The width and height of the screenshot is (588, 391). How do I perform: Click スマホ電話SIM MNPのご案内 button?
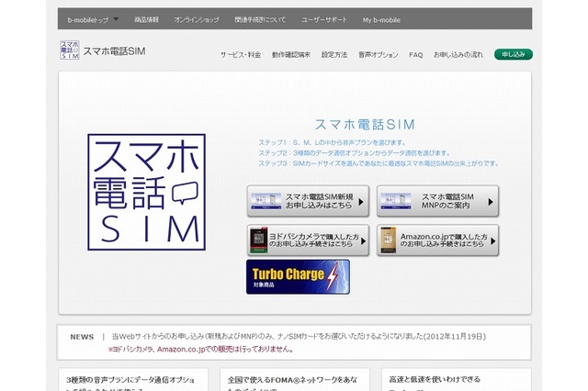(x=437, y=201)
